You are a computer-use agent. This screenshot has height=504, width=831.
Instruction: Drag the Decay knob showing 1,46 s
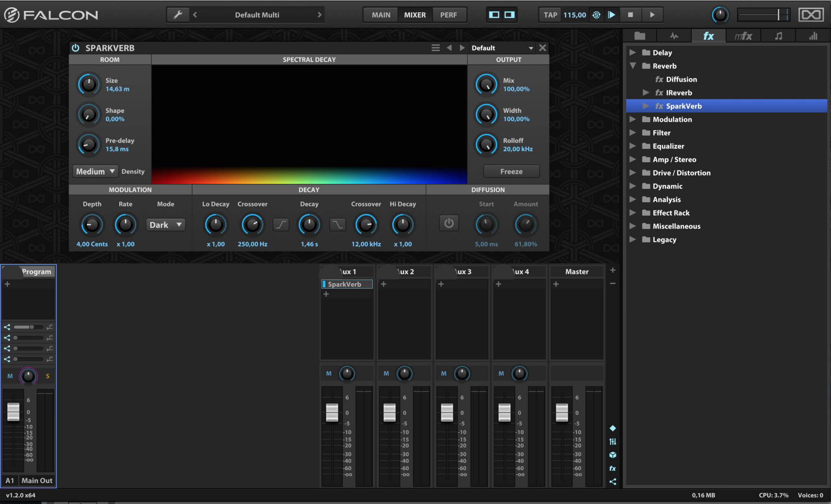(309, 224)
